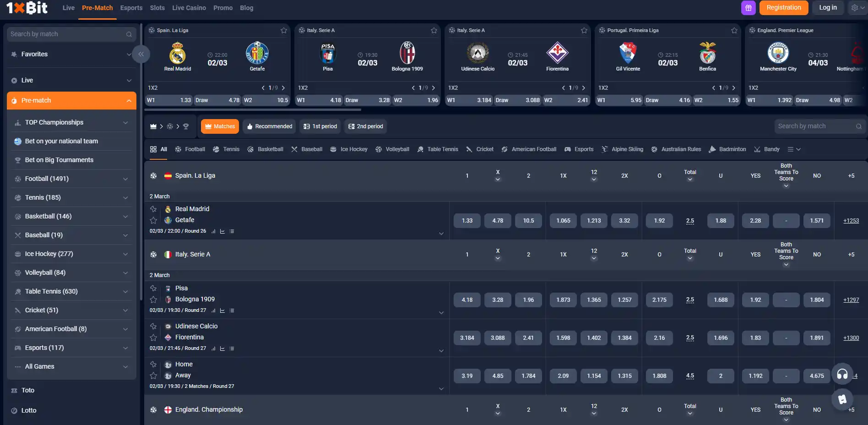Select Volleyball sport filter
This screenshot has height=425, width=868.
click(x=392, y=149)
